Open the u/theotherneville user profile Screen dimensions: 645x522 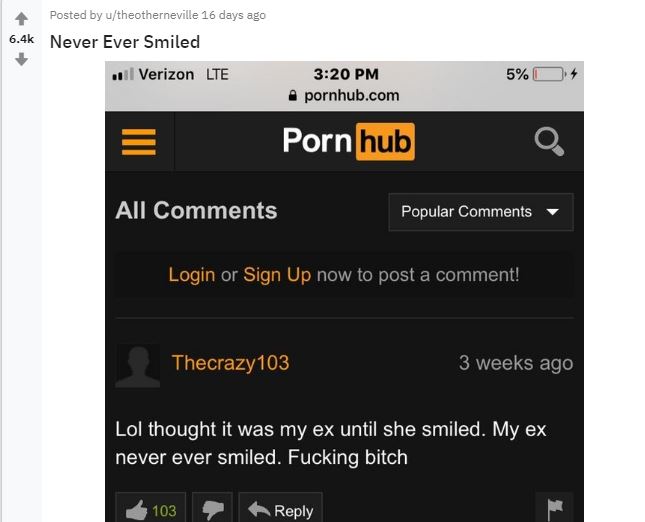pos(152,15)
